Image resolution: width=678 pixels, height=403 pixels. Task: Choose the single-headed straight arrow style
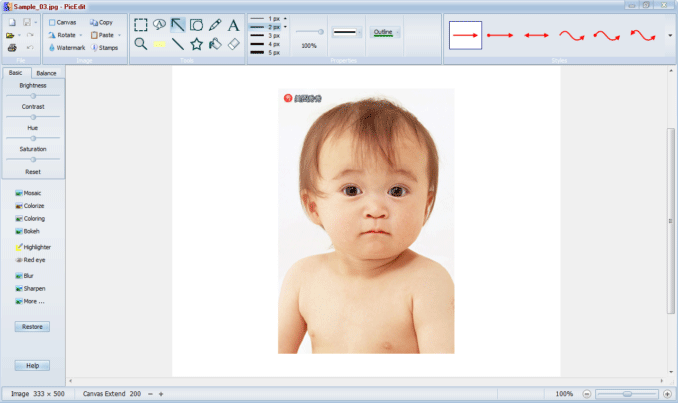click(x=465, y=35)
